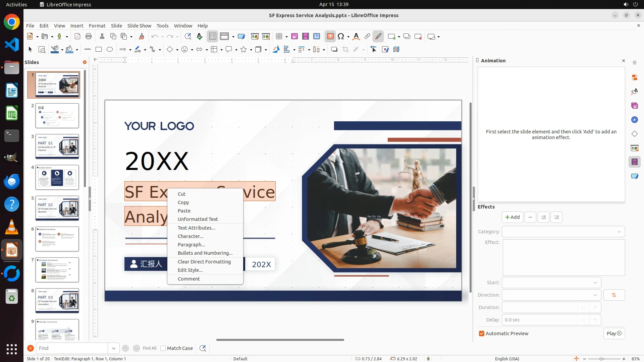Click the Print toolbar icon
The width and height of the screenshot is (644, 362).
coord(89,37)
